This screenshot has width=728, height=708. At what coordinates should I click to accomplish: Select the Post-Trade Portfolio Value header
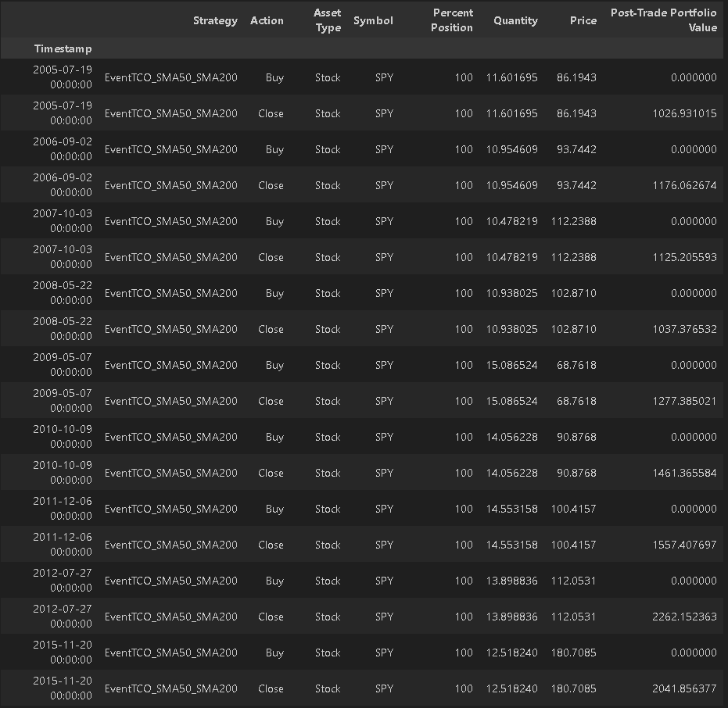pyautogui.click(x=663, y=20)
